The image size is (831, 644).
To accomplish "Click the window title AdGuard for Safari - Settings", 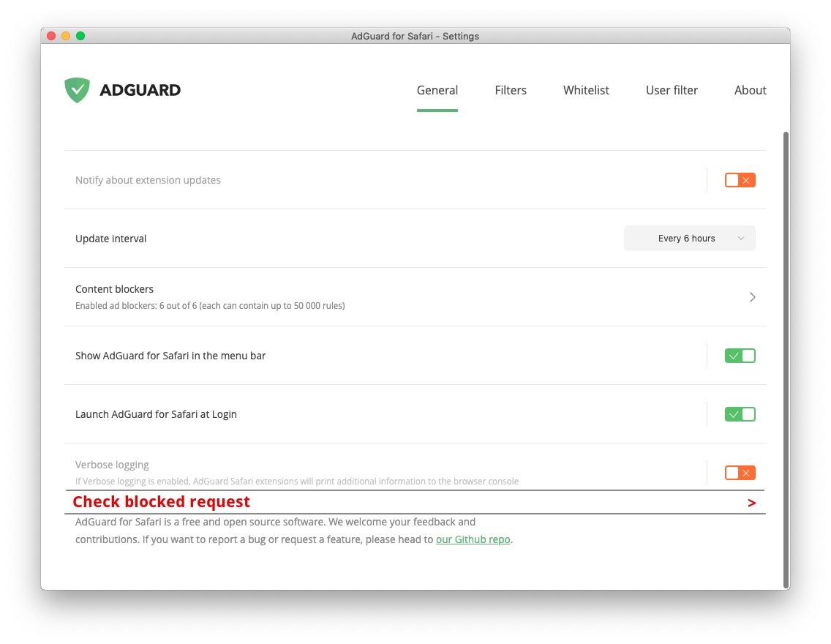I will click(415, 36).
